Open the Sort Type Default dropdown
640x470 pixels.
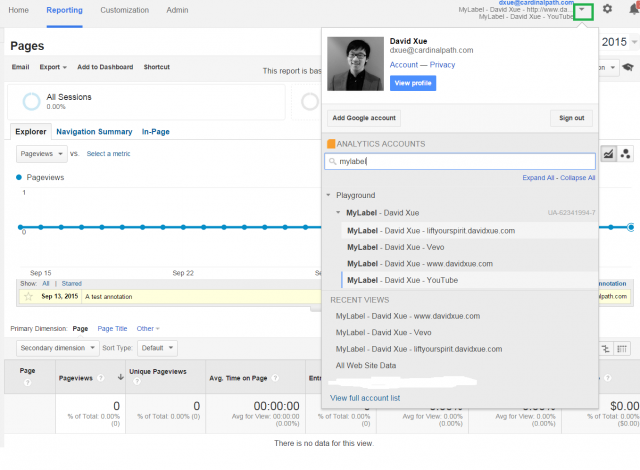click(157, 348)
